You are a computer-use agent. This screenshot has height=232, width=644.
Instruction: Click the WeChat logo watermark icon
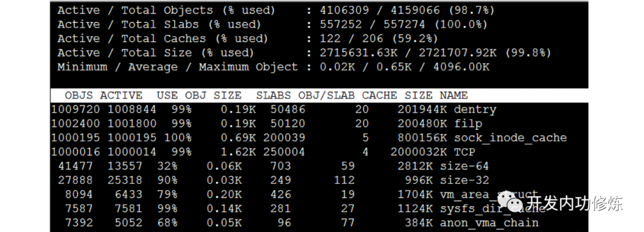point(510,202)
